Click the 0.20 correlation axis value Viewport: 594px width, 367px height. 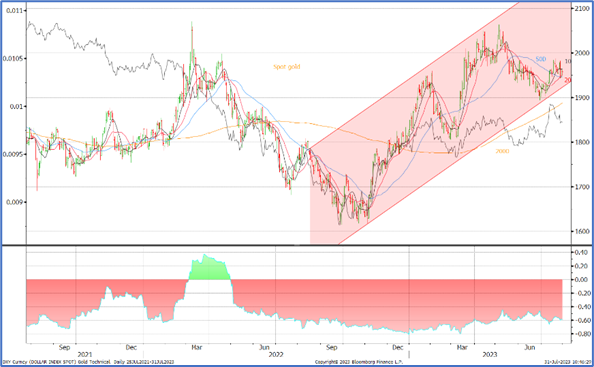pos(581,266)
